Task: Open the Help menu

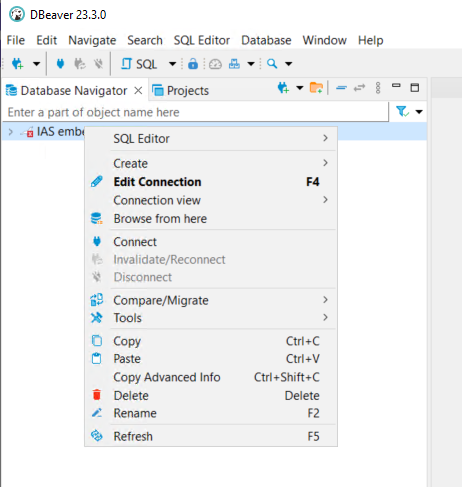Action: [x=371, y=40]
